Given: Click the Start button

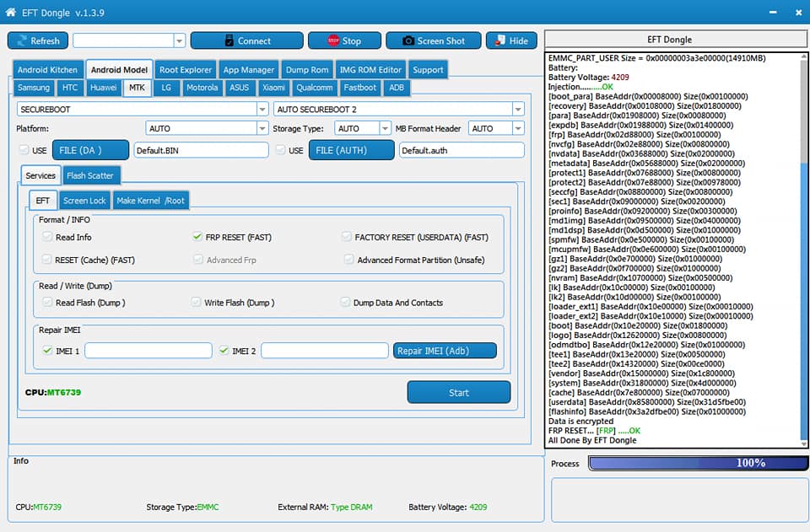Looking at the screenshot, I should click(x=459, y=392).
